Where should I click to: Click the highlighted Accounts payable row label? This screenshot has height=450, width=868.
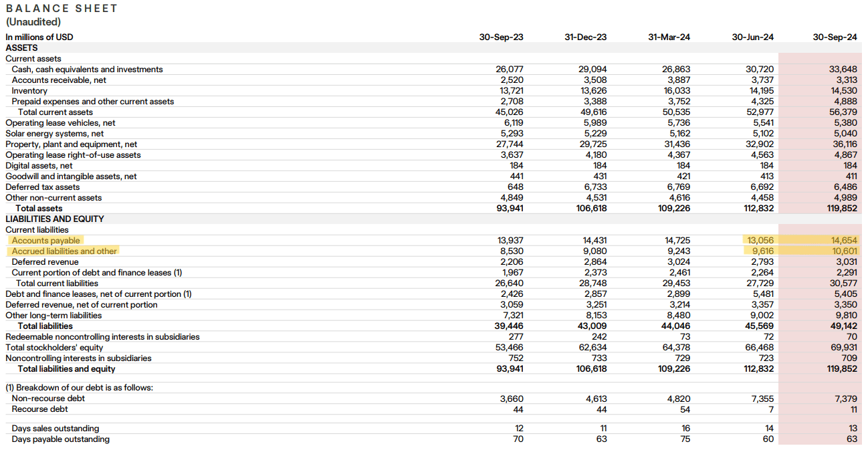[x=45, y=241]
